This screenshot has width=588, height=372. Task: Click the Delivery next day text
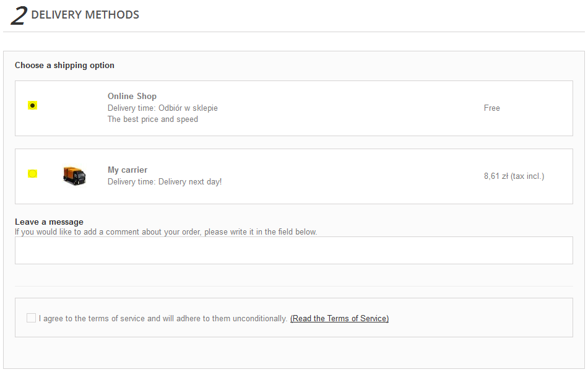click(190, 182)
